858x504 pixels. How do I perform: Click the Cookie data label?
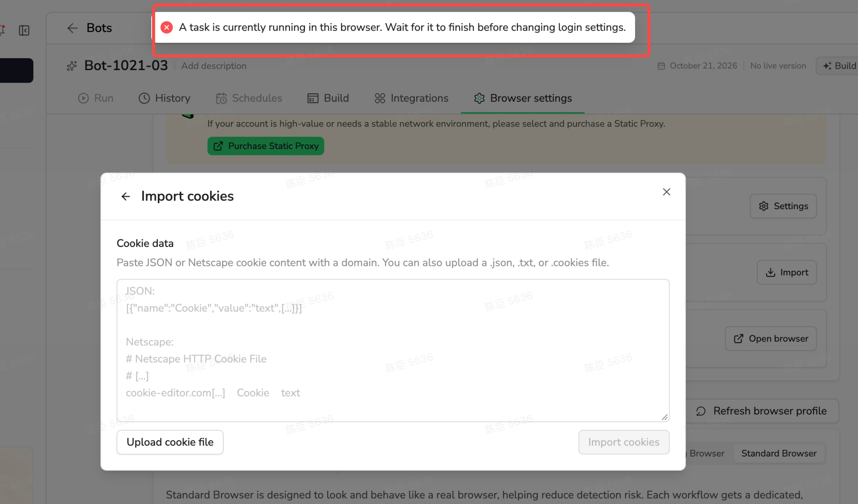coord(145,243)
